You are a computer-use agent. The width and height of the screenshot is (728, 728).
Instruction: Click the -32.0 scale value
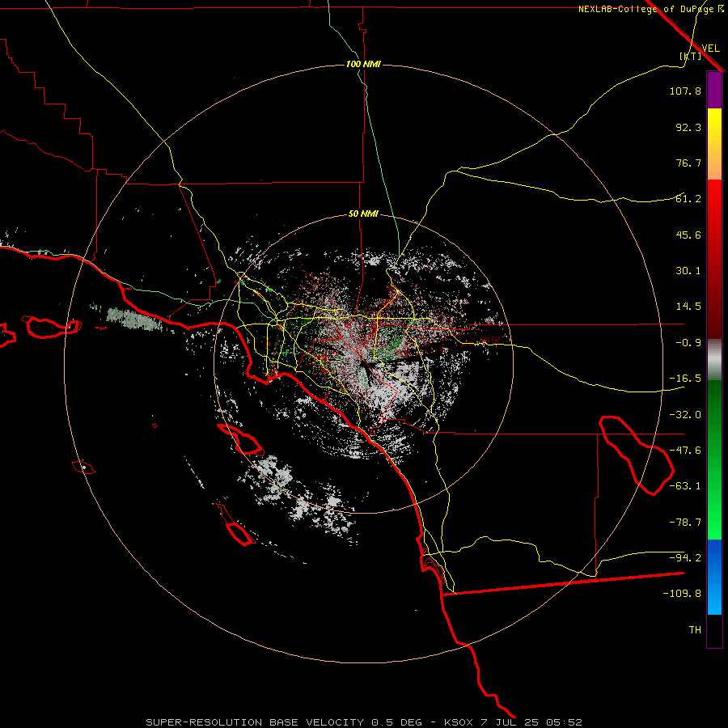pyautogui.click(x=685, y=415)
